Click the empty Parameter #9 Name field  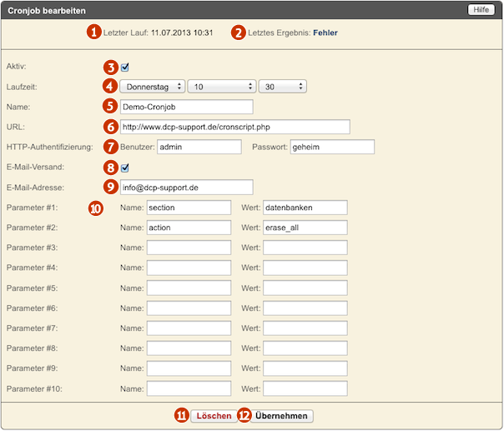pos(189,368)
